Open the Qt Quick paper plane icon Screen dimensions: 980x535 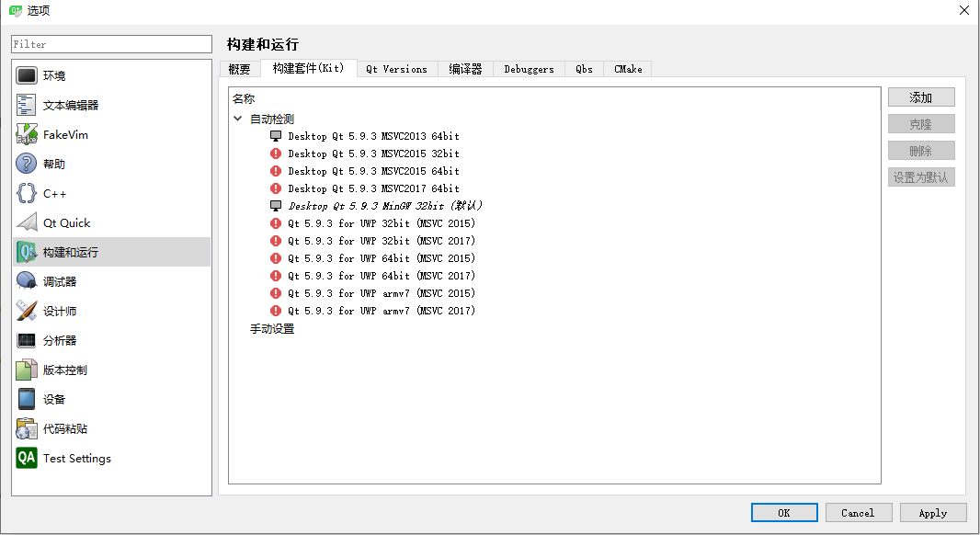point(27,222)
